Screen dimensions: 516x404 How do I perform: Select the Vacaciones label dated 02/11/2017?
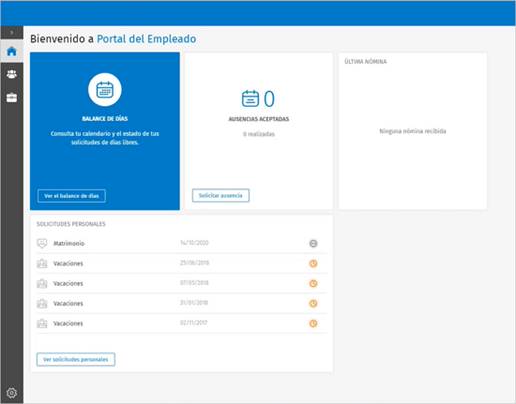tap(68, 323)
